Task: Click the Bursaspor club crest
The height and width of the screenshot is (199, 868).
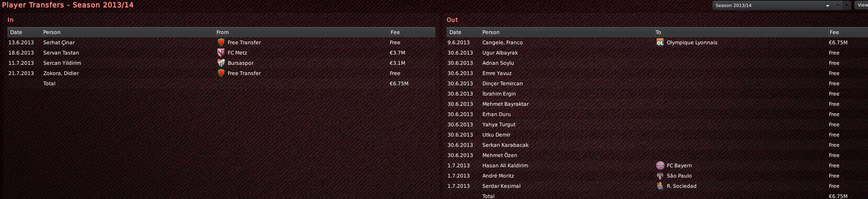Action: [221, 63]
